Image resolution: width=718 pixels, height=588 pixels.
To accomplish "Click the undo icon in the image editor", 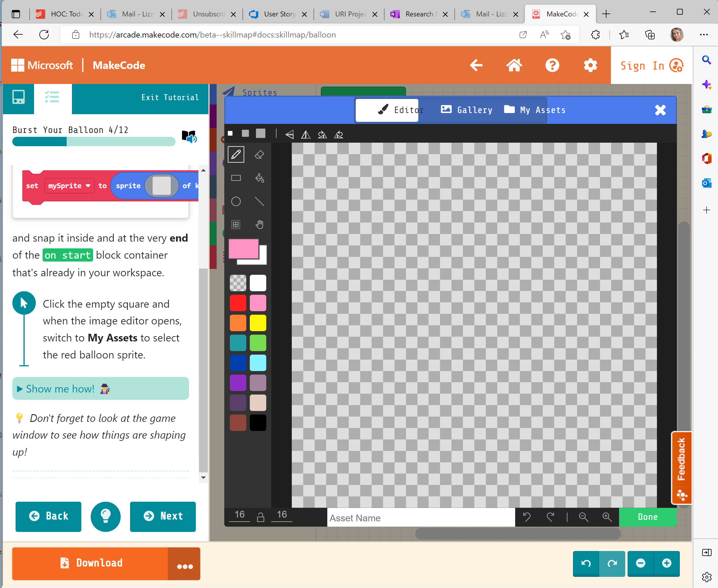I will [527, 517].
